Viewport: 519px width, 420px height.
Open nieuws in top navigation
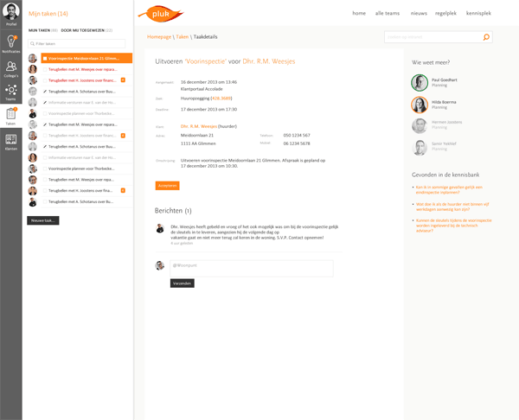tap(419, 13)
